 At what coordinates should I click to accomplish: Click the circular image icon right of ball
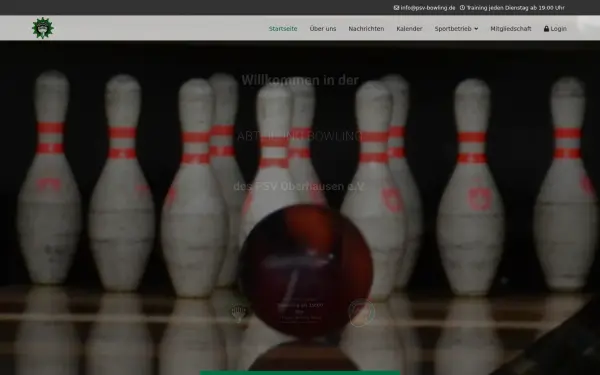click(x=362, y=313)
